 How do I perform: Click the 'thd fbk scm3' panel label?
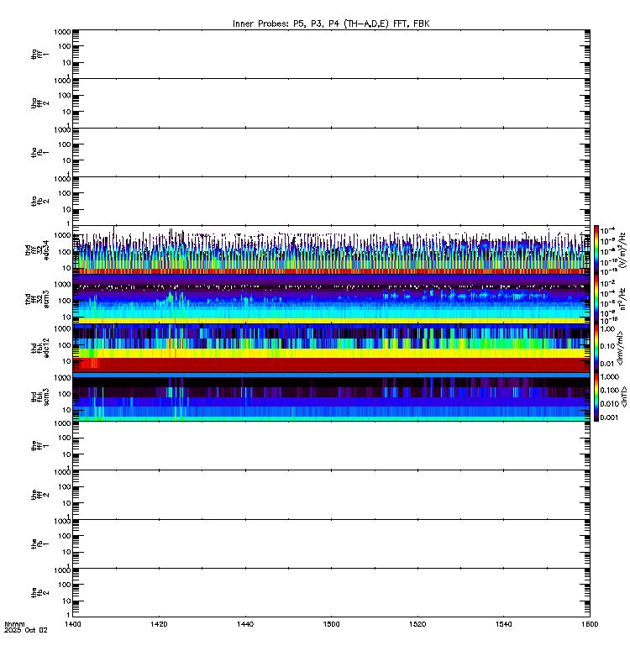[39, 396]
